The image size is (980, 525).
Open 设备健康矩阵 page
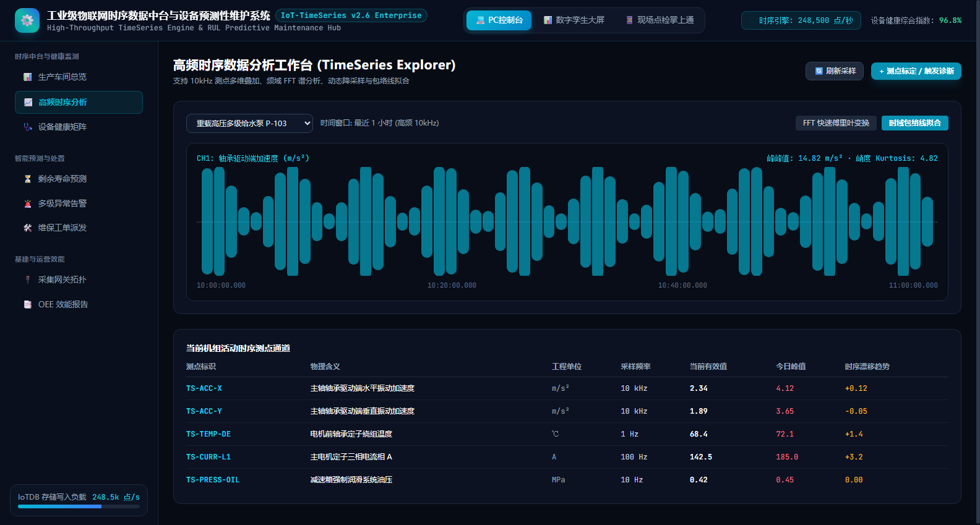[79, 127]
